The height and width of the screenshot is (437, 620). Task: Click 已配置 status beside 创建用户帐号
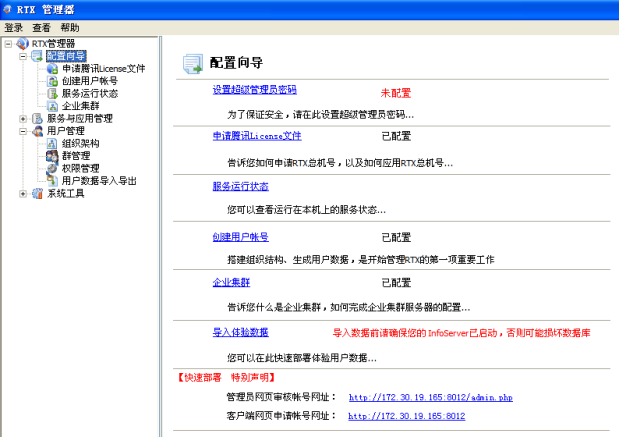pos(396,237)
